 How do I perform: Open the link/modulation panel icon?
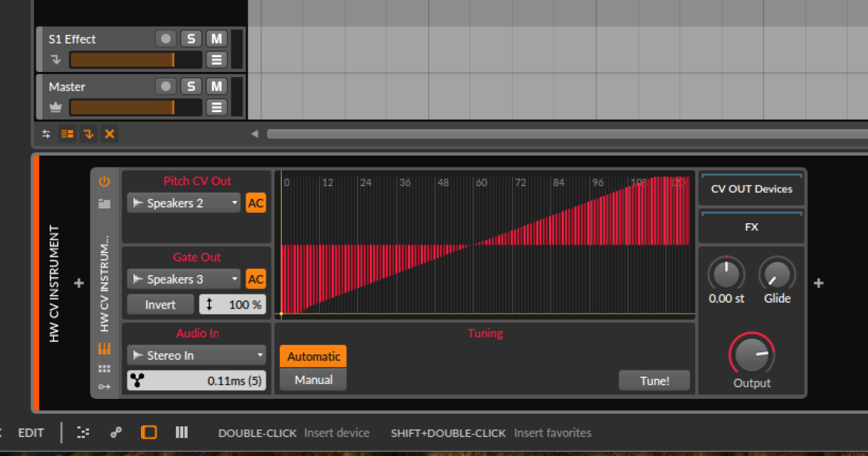pos(116,433)
